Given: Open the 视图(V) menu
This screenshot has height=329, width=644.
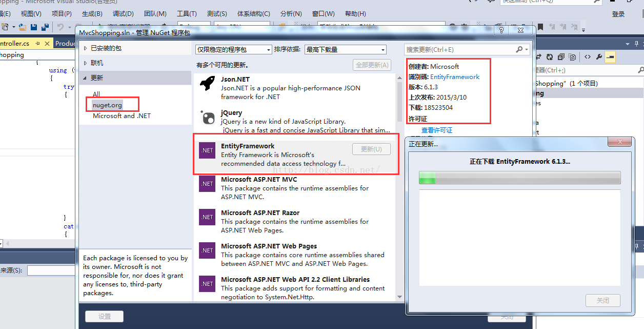Looking at the screenshot, I should [31, 13].
